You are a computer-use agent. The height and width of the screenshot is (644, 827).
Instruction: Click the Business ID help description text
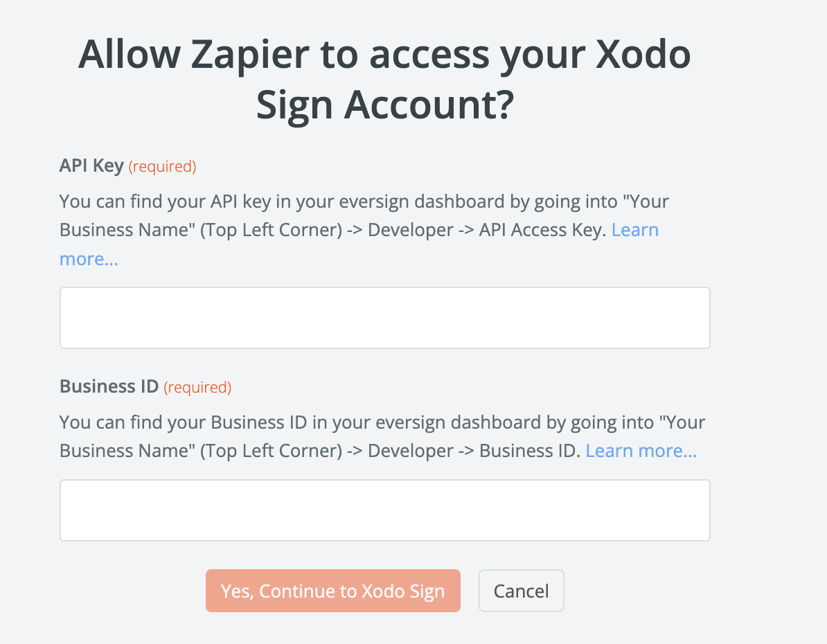382,436
